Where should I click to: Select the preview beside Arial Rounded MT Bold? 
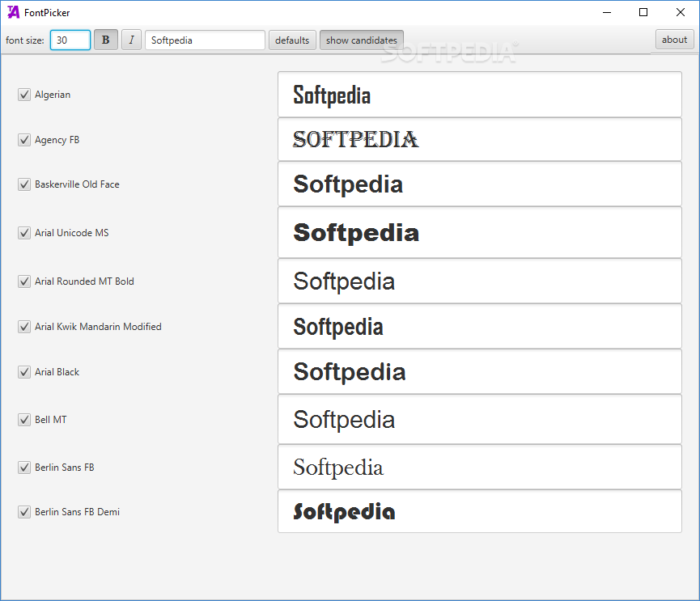click(480, 281)
